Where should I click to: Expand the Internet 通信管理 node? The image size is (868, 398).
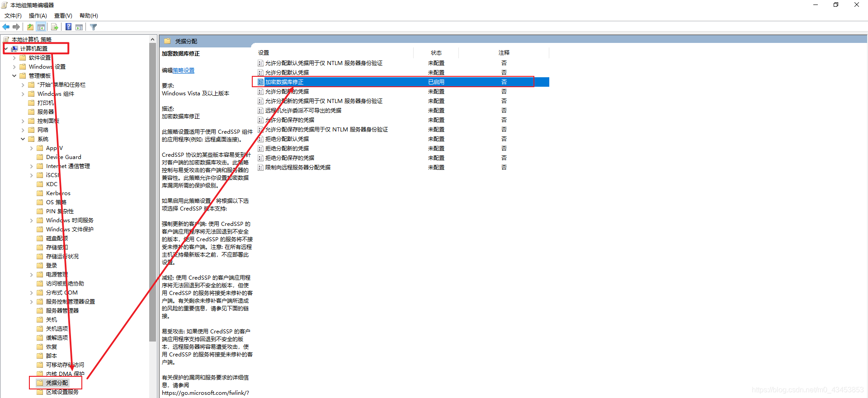tap(32, 166)
